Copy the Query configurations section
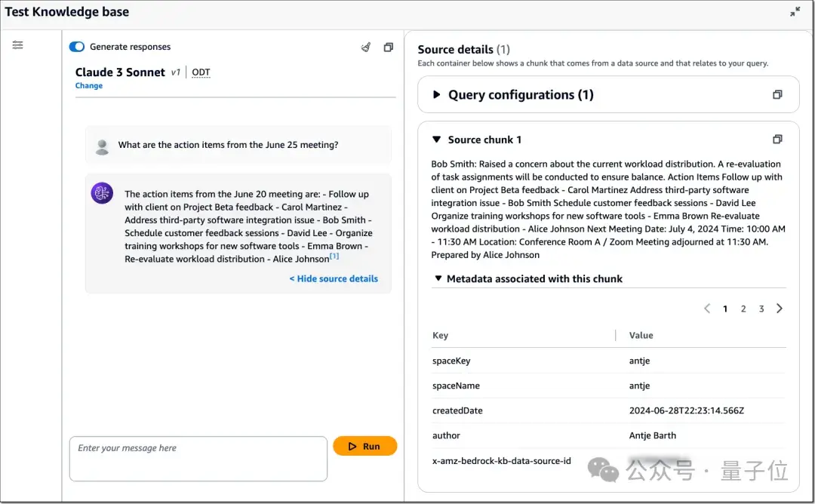The height and width of the screenshot is (504, 815). coord(777,95)
